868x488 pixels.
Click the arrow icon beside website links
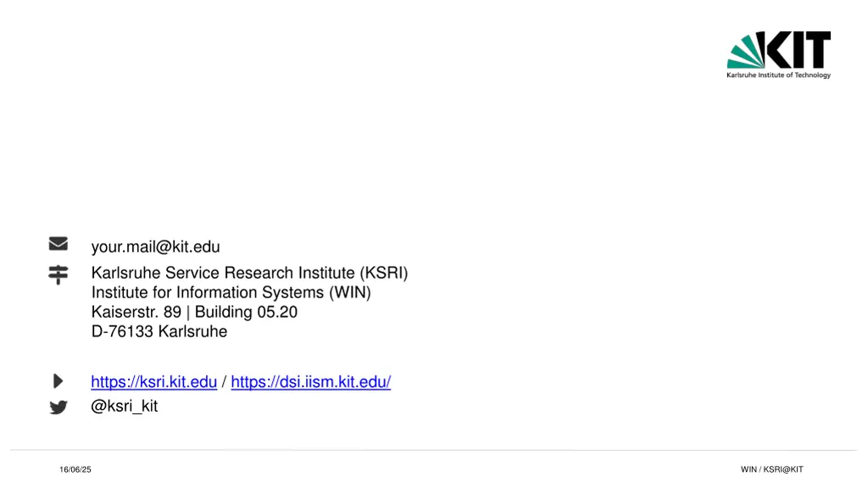tap(58, 381)
